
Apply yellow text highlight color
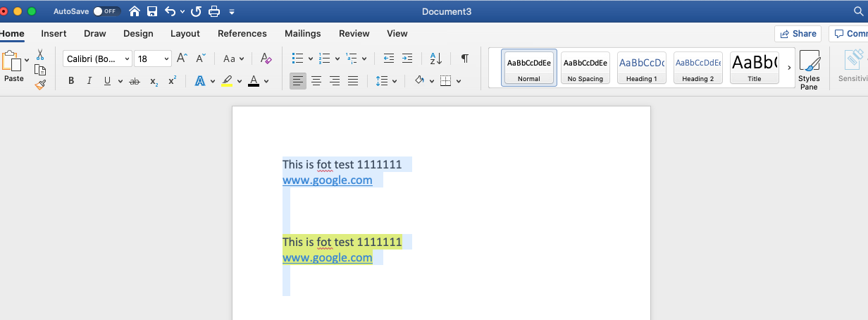point(227,81)
